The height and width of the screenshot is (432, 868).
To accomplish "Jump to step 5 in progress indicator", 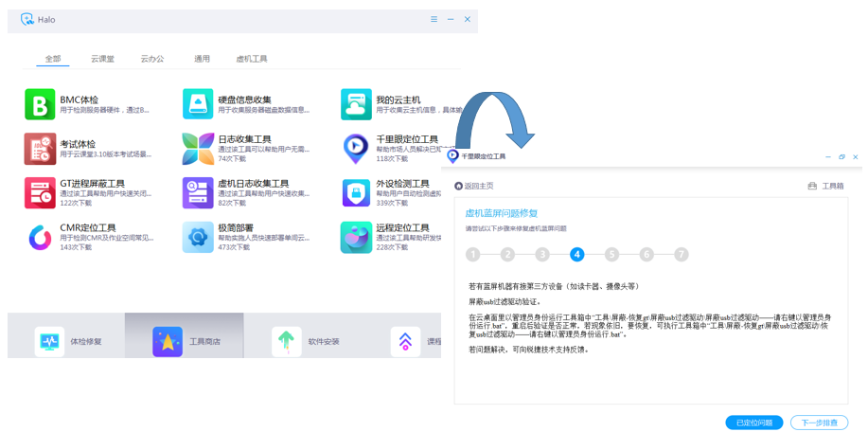I will 611,255.
